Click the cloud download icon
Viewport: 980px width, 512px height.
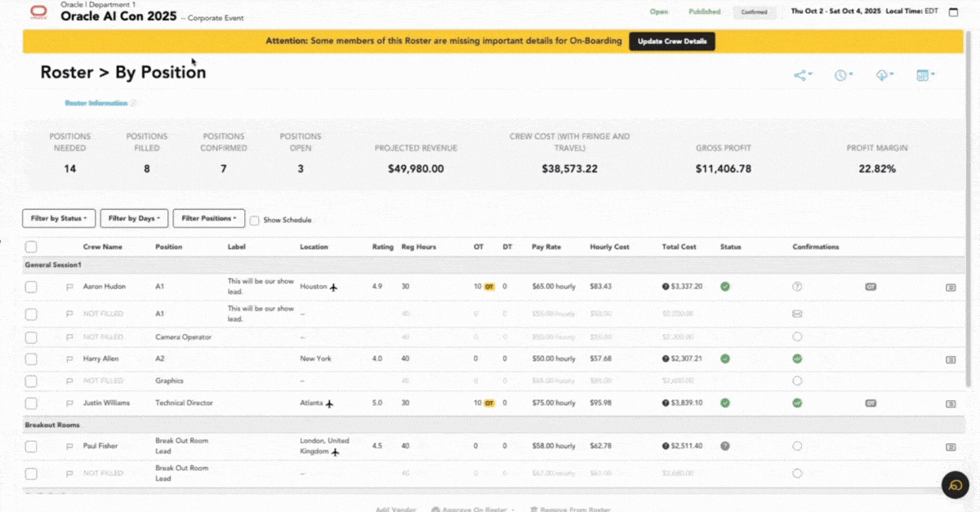(883, 75)
